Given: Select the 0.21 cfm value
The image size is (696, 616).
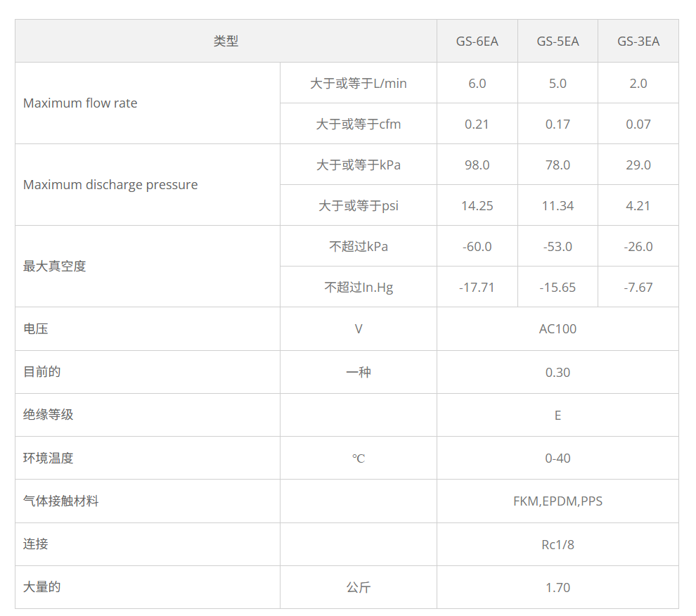Looking at the screenshot, I should pos(477,124).
